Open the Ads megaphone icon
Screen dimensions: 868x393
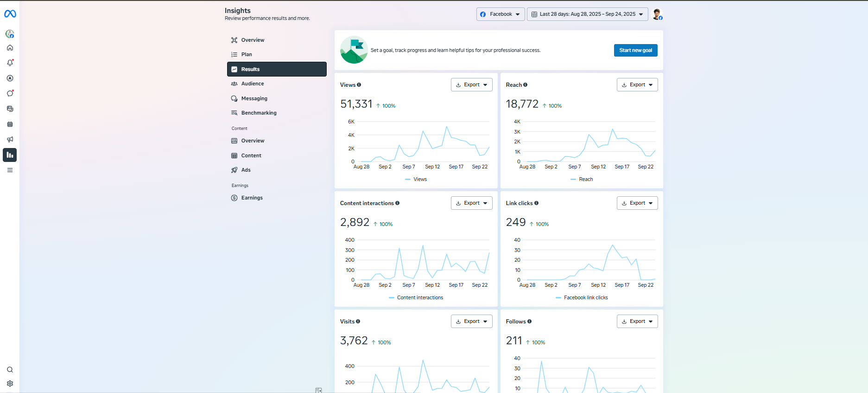(x=10, y=139)
